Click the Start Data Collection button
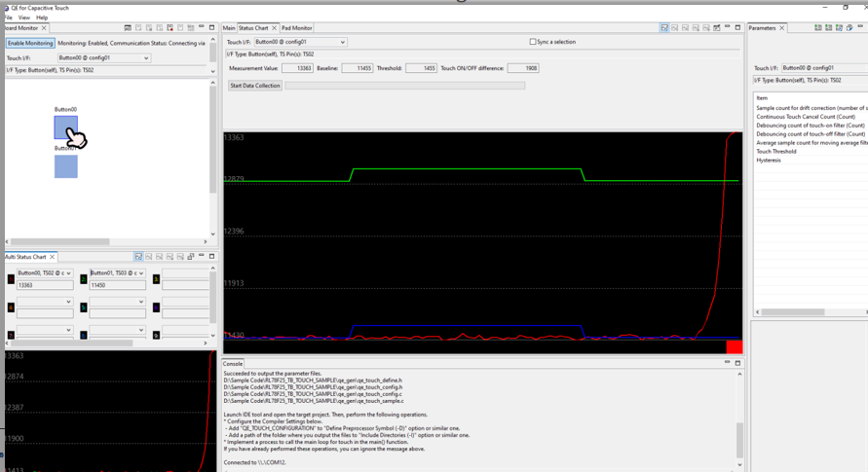The height and width of the screenshot is (472, 868). 255,86
